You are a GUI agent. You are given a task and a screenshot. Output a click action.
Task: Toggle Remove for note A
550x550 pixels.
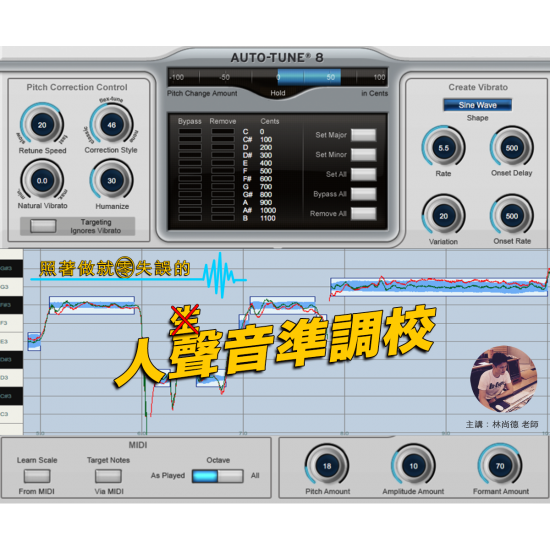[223, 202]
